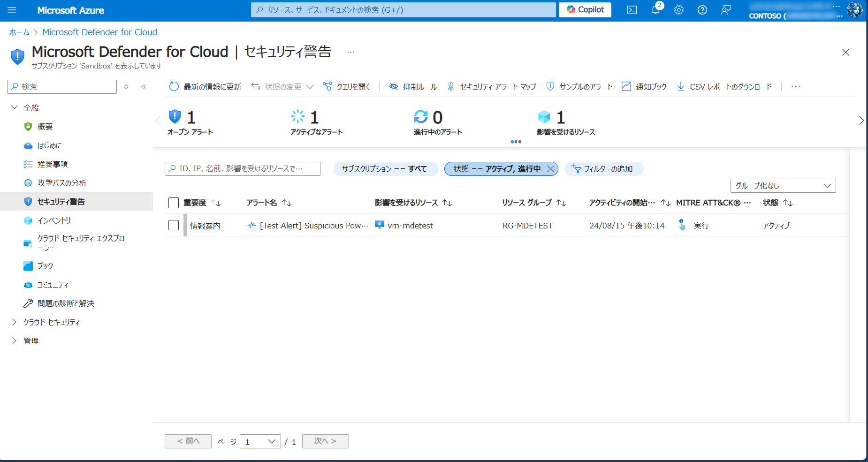The image size is (868, 462).
Task: Open the グループ化なし grouping dropdown
Action: [x=783, y=186]
